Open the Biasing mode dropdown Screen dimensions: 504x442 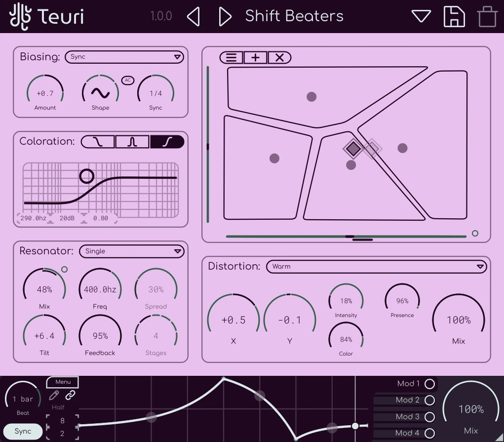coord(124,57)
